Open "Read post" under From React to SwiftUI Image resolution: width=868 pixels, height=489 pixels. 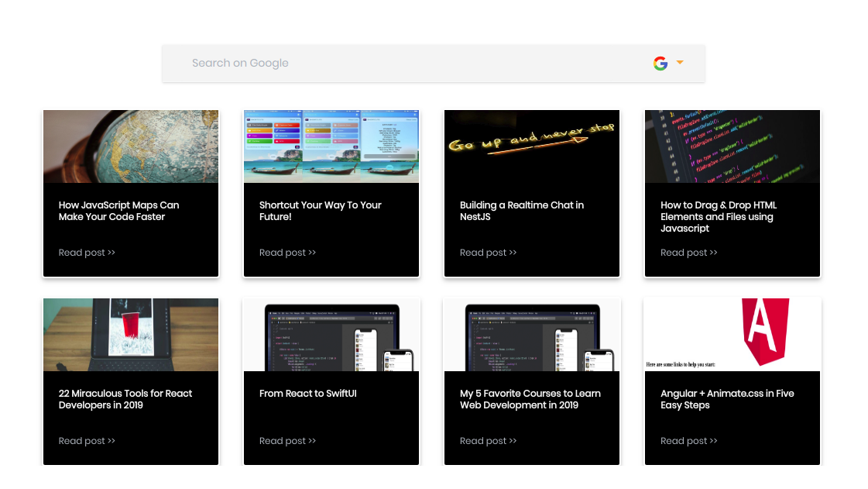coord(287,440)
